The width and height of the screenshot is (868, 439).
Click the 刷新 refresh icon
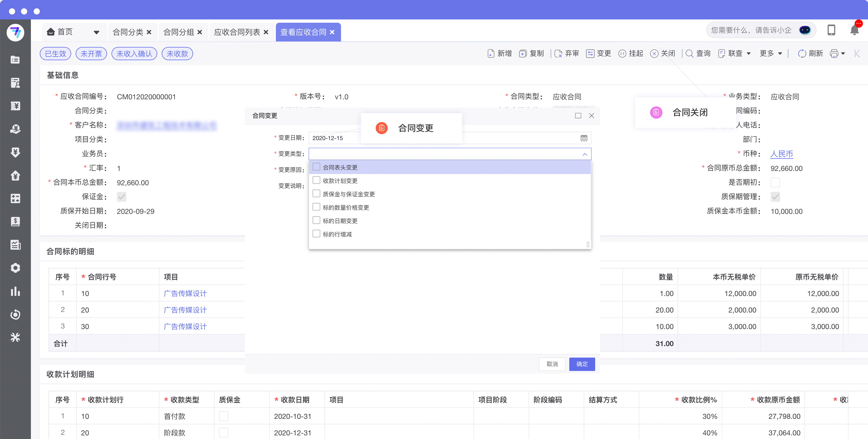click(x=802, y=54)
